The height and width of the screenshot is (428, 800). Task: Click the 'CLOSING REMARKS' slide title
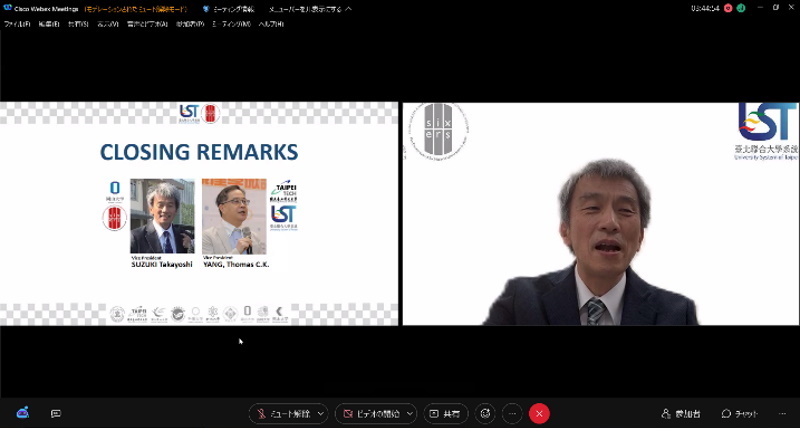199,153
